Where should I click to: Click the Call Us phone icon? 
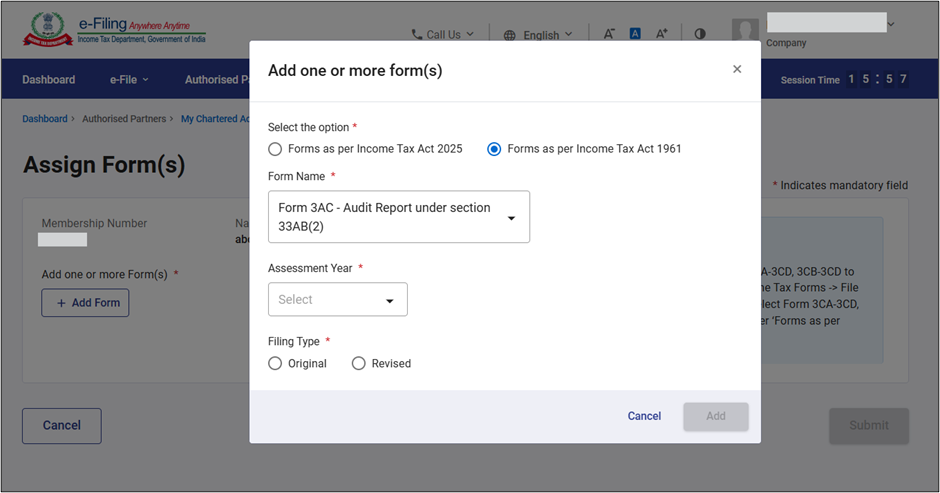pos(416,35)
